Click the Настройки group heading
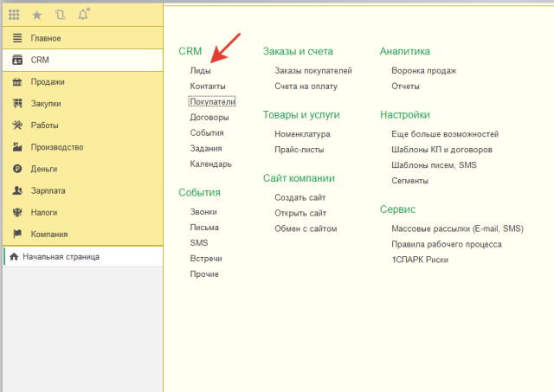This screenshot has width=554, height=392. (x=405, y=115)
